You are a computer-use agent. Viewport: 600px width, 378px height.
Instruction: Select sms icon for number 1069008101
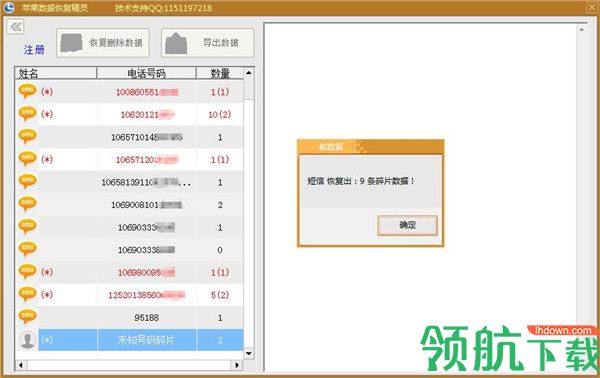[28, 204]
